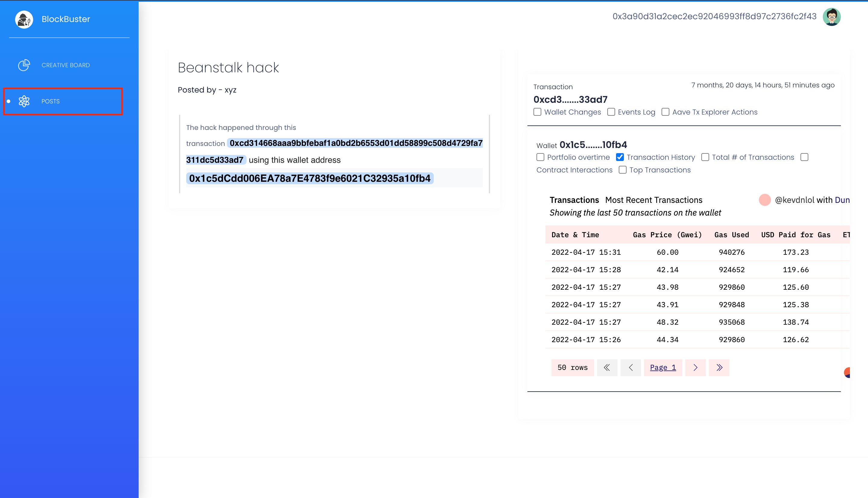Screen dimensions: 868x498
Task: Click the USD Paid for Gas header
Action: pos(796,235)
